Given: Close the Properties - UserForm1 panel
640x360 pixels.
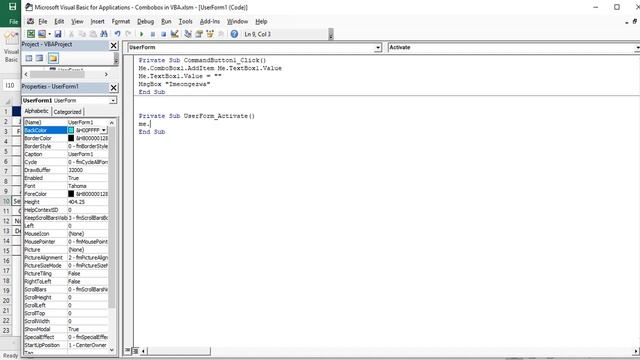Looking at the screenshot, I should [113, 87].
